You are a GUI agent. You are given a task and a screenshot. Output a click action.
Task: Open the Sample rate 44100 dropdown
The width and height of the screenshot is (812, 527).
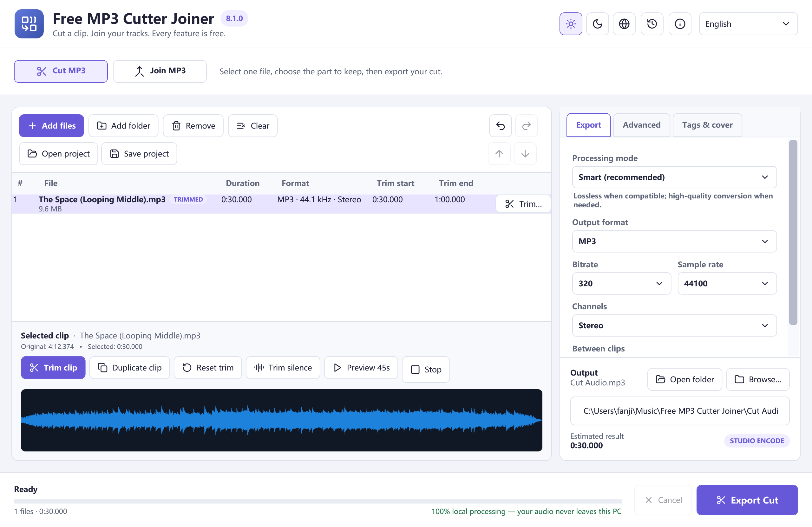tap(727, 284)
